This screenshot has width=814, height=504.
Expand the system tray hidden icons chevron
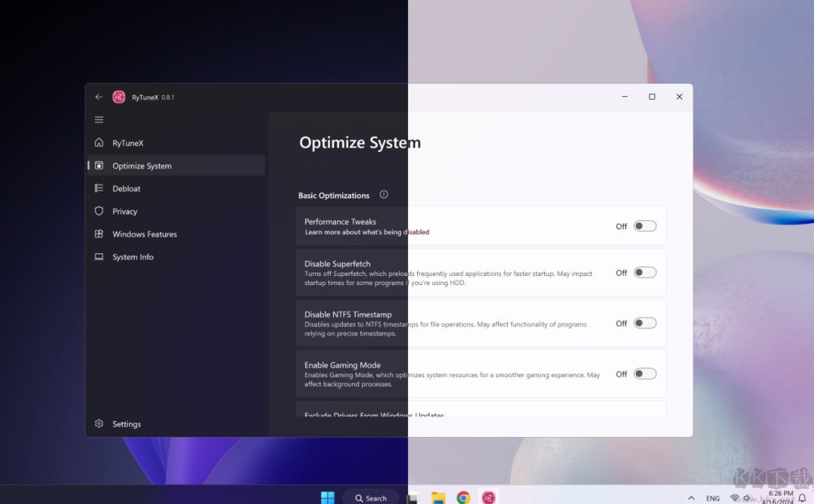point(691,498)
